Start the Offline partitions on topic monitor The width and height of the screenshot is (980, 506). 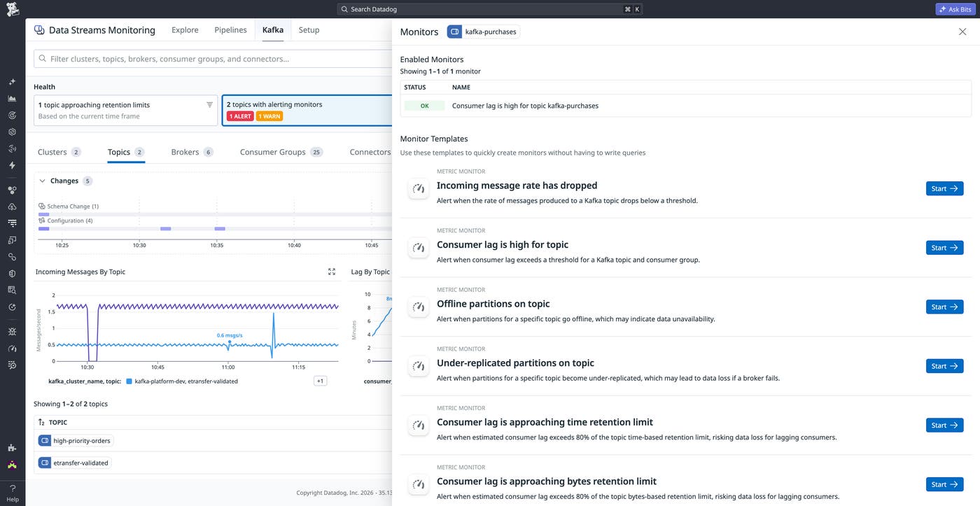[x=944, y=307]
